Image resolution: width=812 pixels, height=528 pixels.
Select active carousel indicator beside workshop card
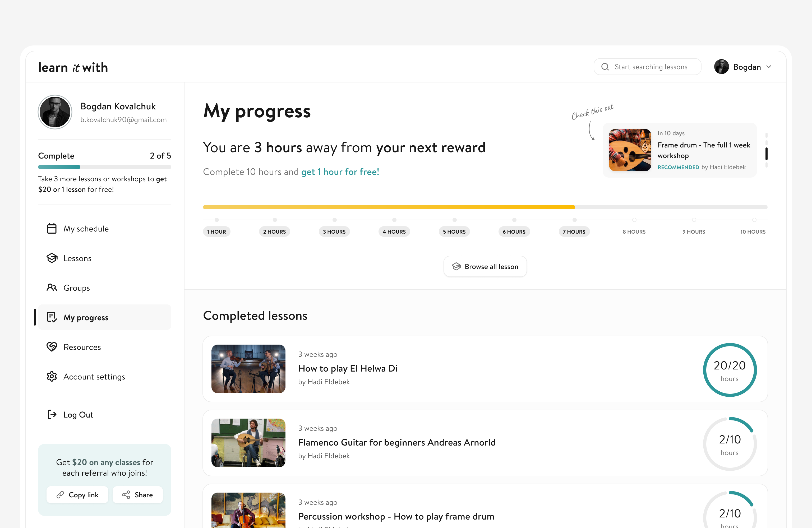pyautogui.click(x=766, y=154)
